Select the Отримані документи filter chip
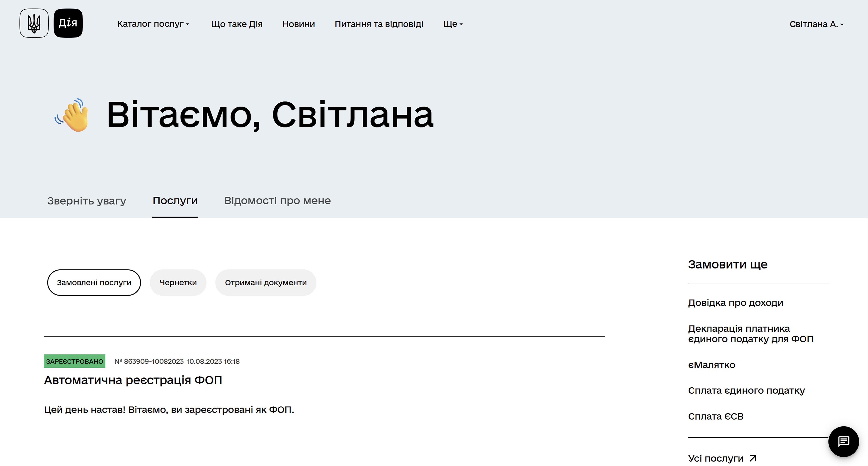Image resolution: width=868 pixels, height=466 pixels. (266, 283)
